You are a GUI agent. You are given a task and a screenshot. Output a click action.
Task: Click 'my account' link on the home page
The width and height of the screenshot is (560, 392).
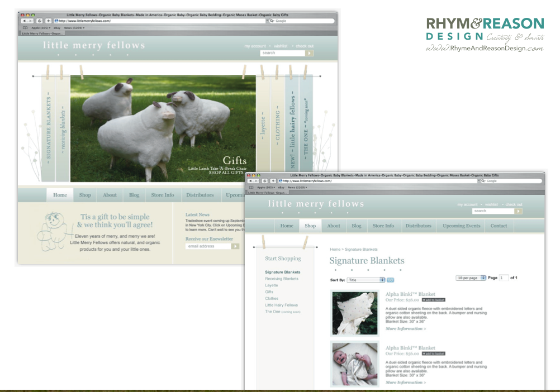click(x=255, y=46)
